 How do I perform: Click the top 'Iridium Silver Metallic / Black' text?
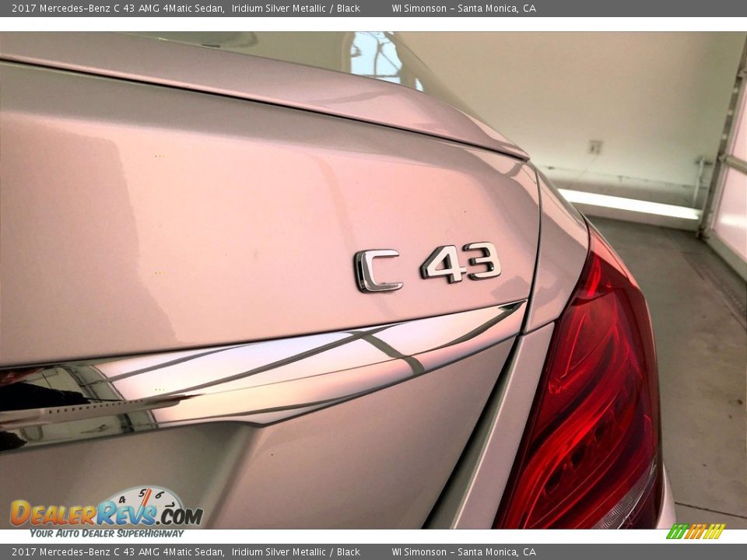296,8
